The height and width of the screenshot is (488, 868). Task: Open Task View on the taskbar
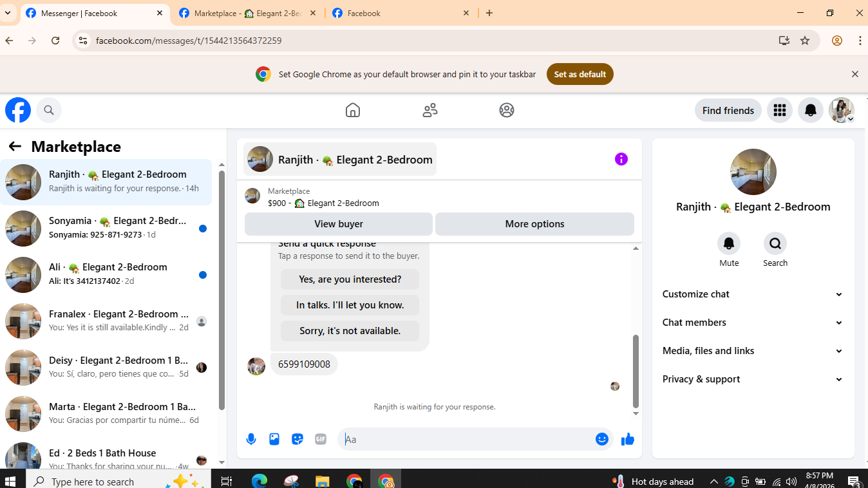[x=227, y=481]
